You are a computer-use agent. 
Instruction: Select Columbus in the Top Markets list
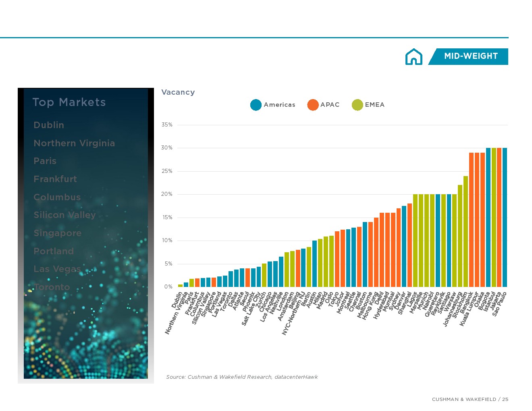coord(57,197)
